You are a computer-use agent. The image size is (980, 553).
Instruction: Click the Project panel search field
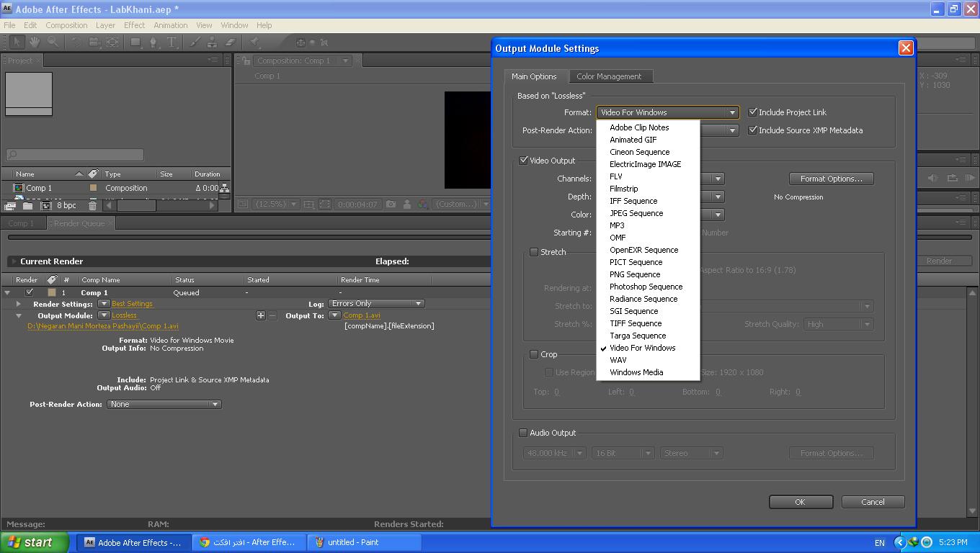(75, 155)
